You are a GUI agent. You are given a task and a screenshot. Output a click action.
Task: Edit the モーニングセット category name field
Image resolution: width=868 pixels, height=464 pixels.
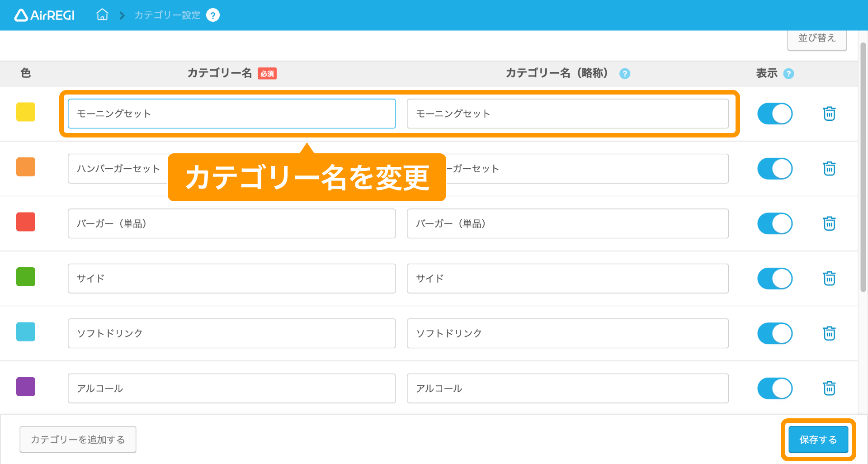(x=232, y=114)
